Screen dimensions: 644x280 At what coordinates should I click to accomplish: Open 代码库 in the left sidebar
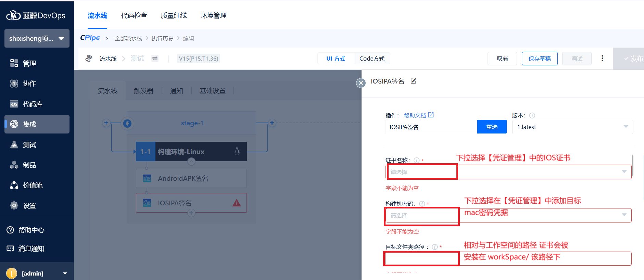coord(33,104)
